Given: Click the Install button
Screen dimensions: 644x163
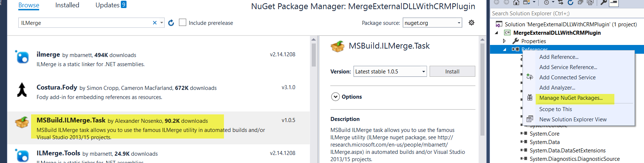Looking at the screenshot, I should [x=452, y=71].
